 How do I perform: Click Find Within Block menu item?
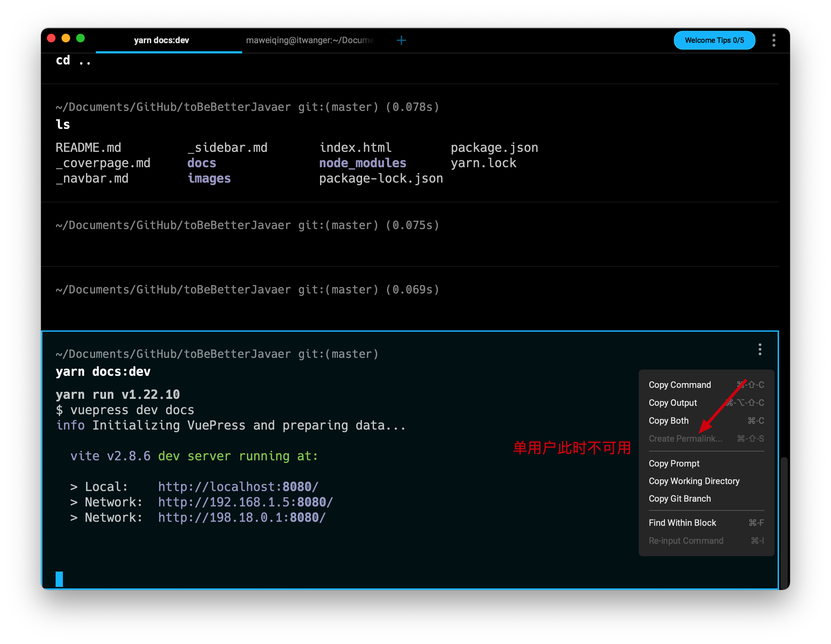682,523
